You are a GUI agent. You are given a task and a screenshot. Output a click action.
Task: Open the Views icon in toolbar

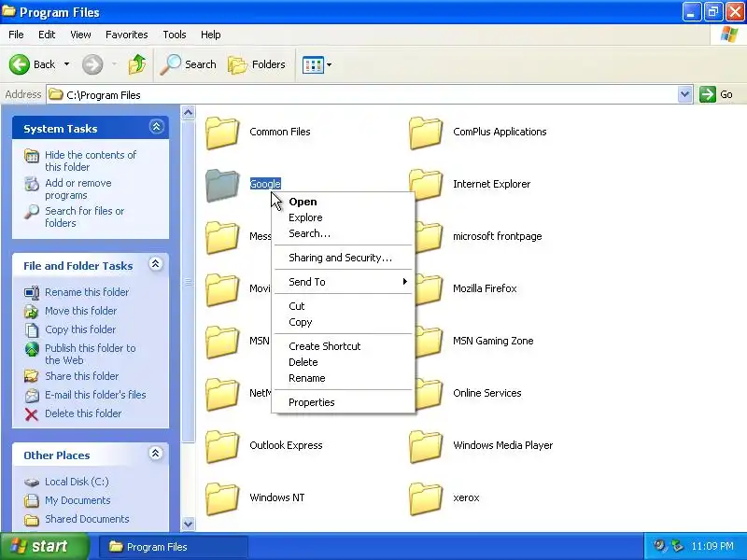(x=313, y=64)
